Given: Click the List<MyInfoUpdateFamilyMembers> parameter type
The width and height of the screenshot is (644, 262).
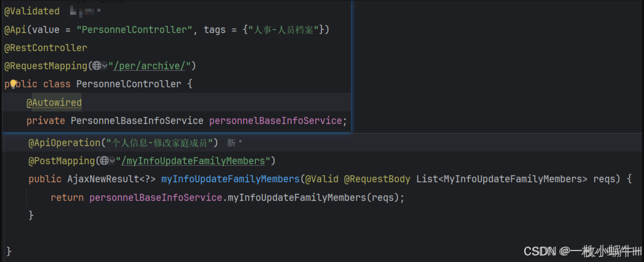Looking at the screenshot, I should tap(502, 179).
